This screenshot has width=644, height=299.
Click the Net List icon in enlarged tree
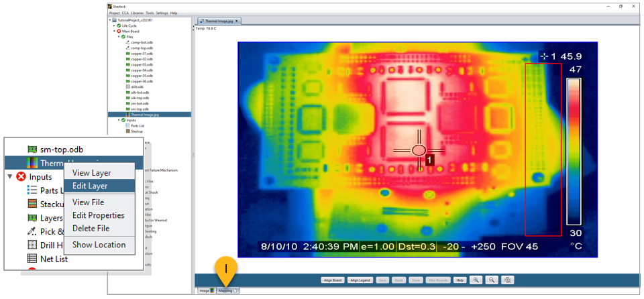point(32,258)
